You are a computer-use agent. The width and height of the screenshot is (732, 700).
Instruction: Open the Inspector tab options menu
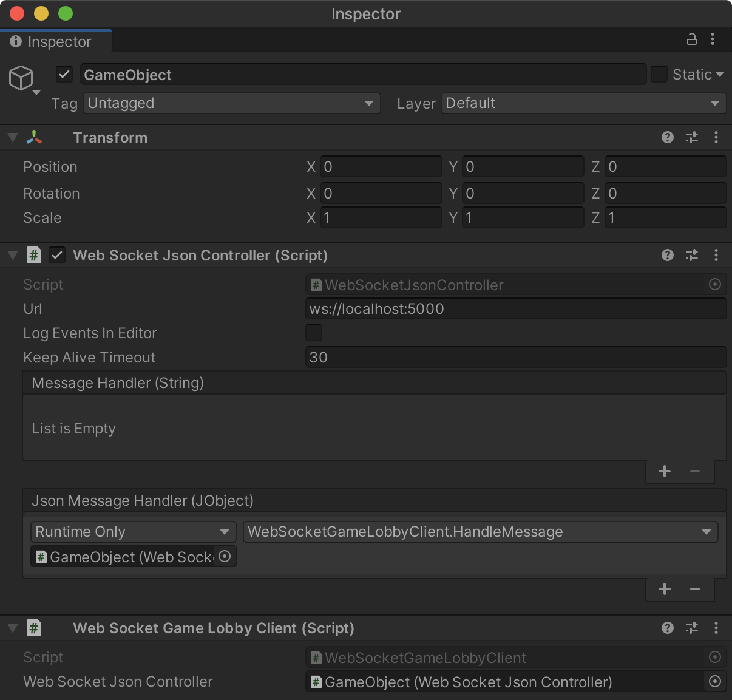click(x=713, y=39)
